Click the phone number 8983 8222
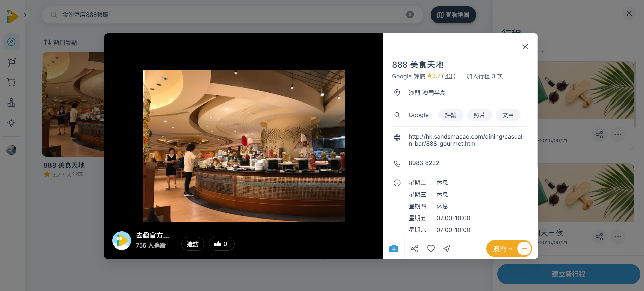Viewport: 644px width, 291px height. 424,163
